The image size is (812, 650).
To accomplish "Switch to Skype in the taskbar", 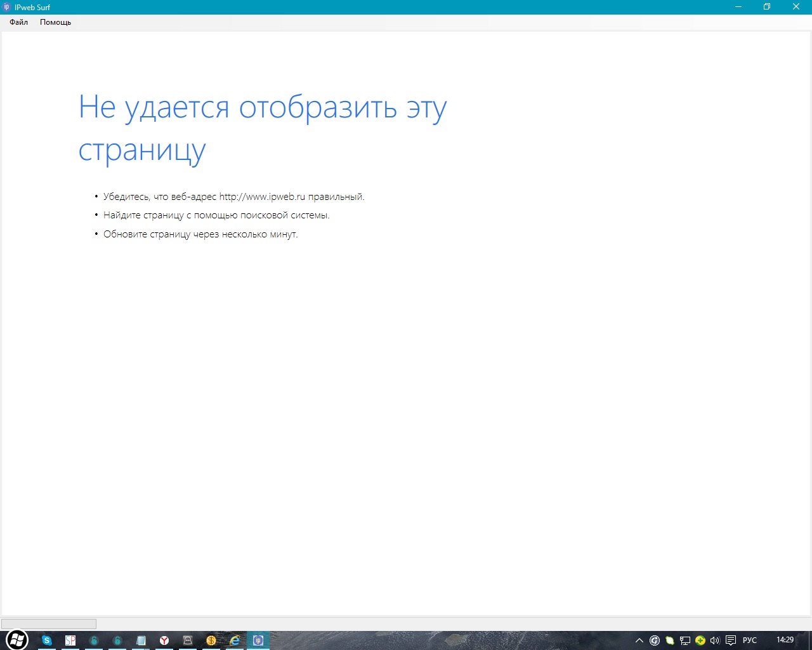I will coord(46,640).
